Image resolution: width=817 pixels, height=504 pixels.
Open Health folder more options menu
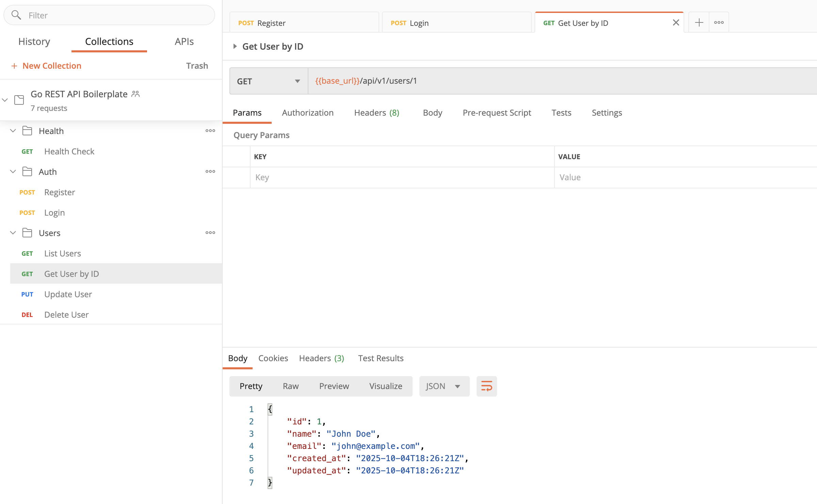point(210,131)
